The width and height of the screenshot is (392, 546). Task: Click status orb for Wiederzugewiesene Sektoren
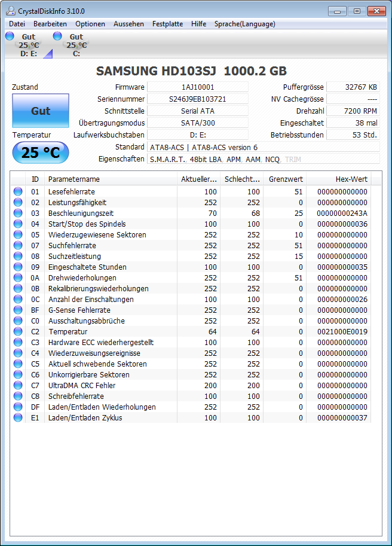pyautogui.click(x=18, y=234)
